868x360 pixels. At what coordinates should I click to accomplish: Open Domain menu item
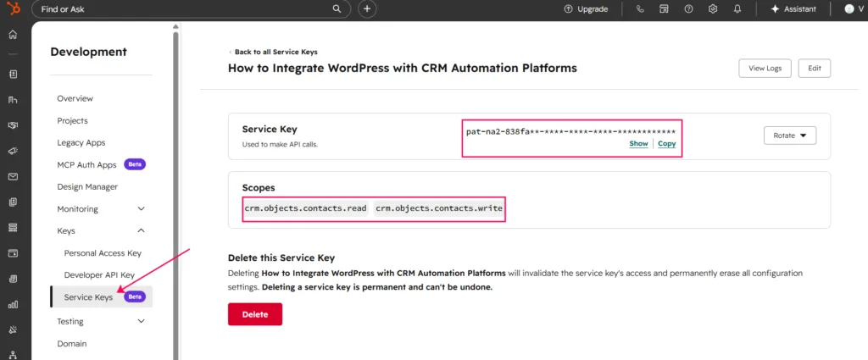point(72,343)
